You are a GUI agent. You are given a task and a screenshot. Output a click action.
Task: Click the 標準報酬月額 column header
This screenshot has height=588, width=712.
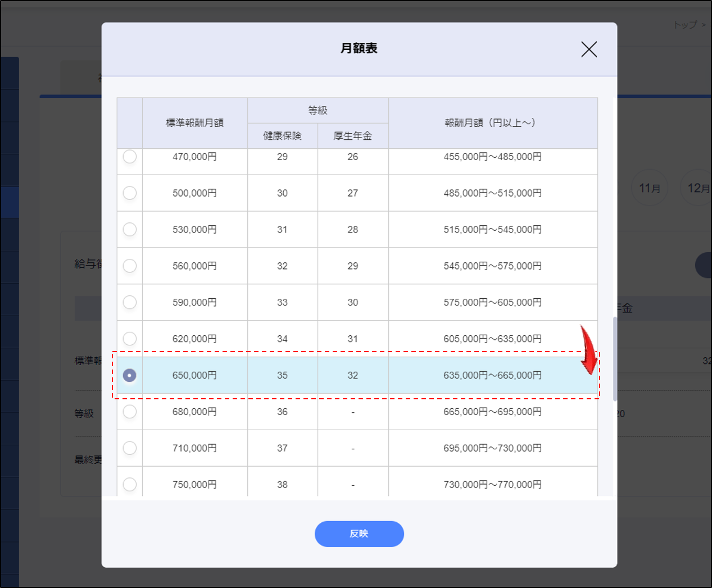pos(194,123)
